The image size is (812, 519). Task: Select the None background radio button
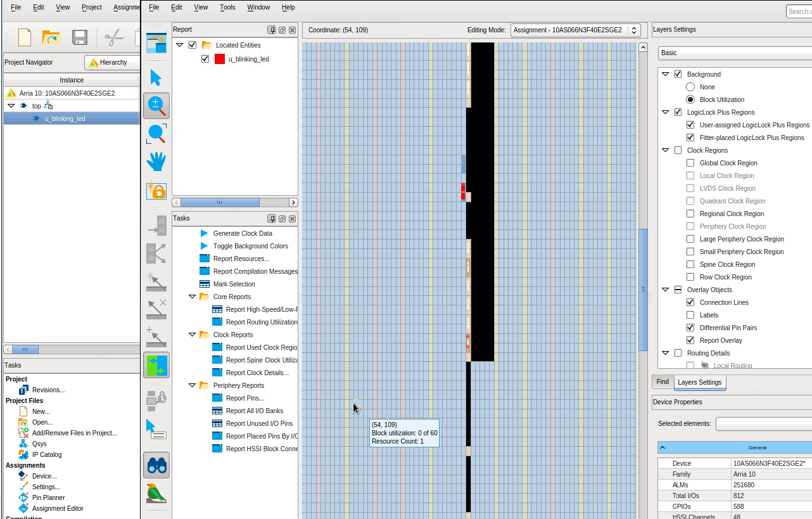point(690,87)
